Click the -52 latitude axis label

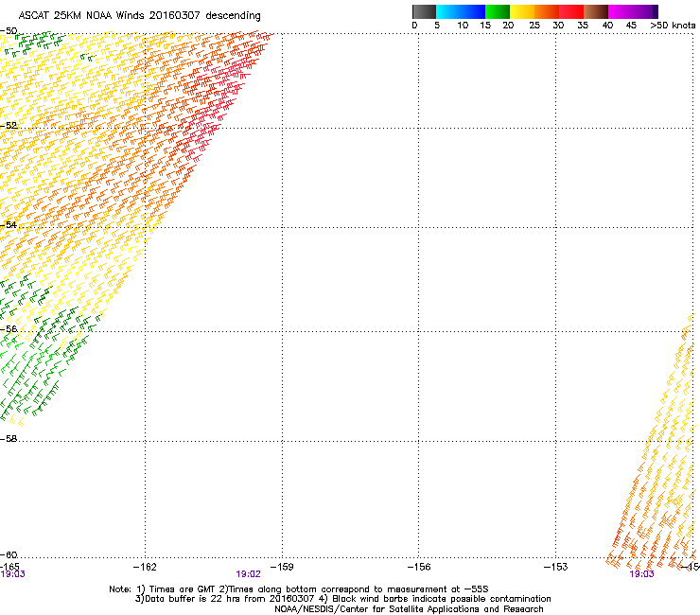pyautogui.click(x=9, y=126)
